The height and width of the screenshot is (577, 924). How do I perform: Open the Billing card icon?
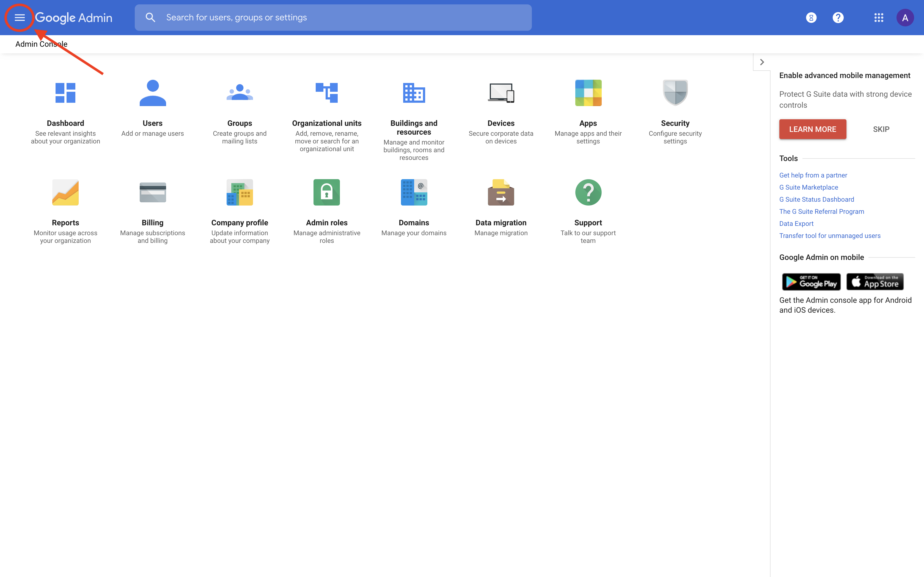(152, 192)
